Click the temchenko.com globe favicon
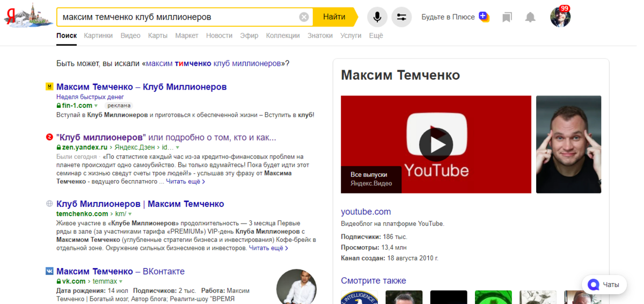 (49, 204)
